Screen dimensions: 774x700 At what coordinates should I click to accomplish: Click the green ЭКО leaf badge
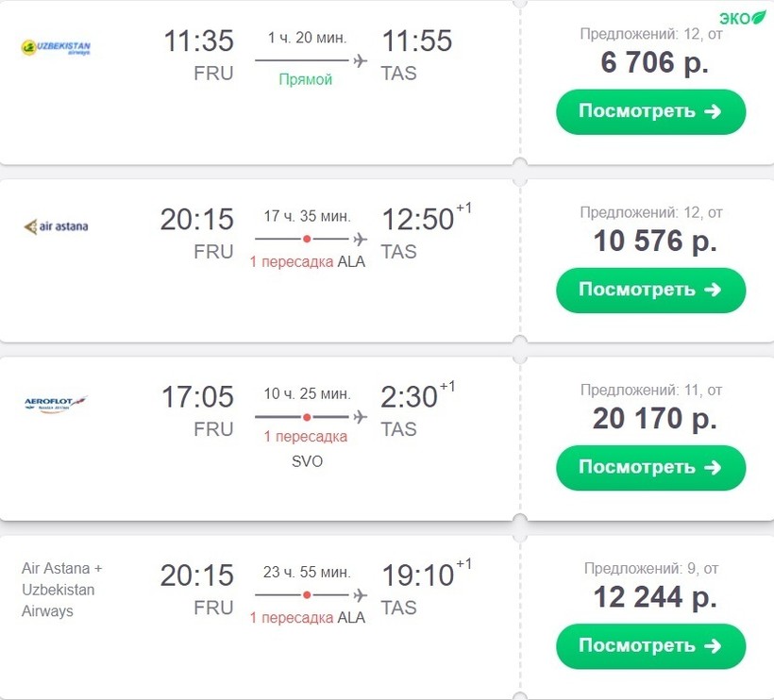point(744,17)
